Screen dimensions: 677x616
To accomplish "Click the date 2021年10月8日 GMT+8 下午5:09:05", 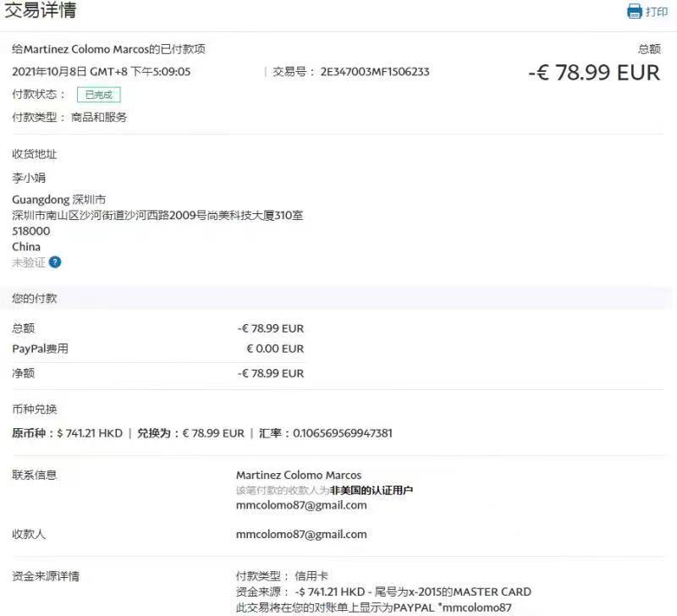I will [x=101, y=72].
